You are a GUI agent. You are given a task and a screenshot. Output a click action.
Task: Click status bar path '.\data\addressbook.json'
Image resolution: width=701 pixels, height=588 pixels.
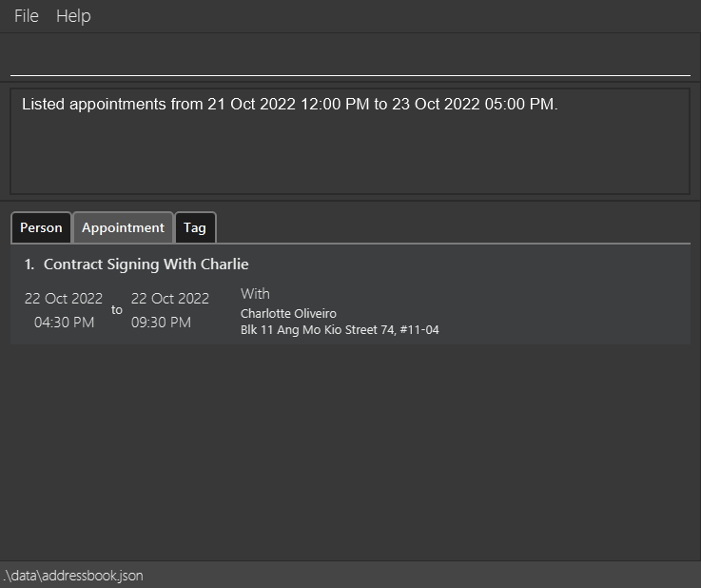(73, 576)
